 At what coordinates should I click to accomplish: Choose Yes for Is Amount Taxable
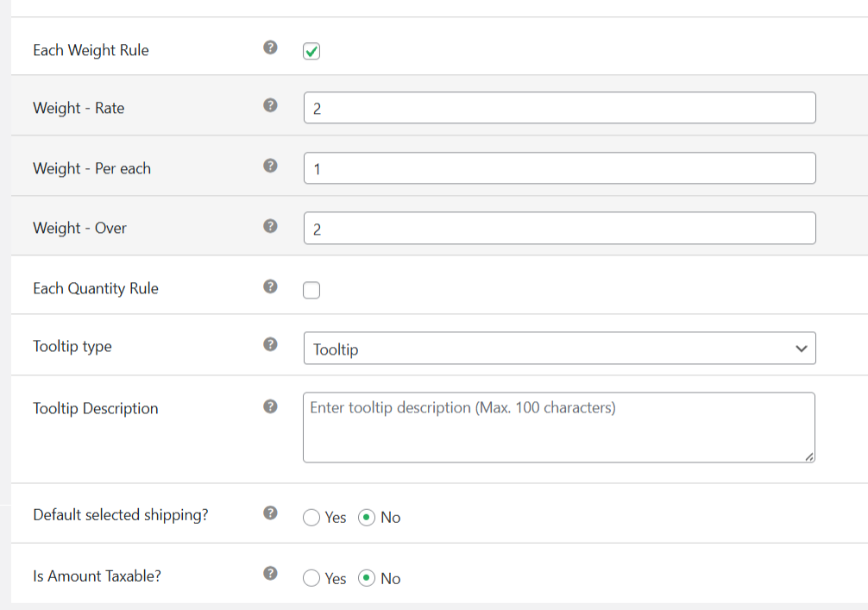pos(311,578)
